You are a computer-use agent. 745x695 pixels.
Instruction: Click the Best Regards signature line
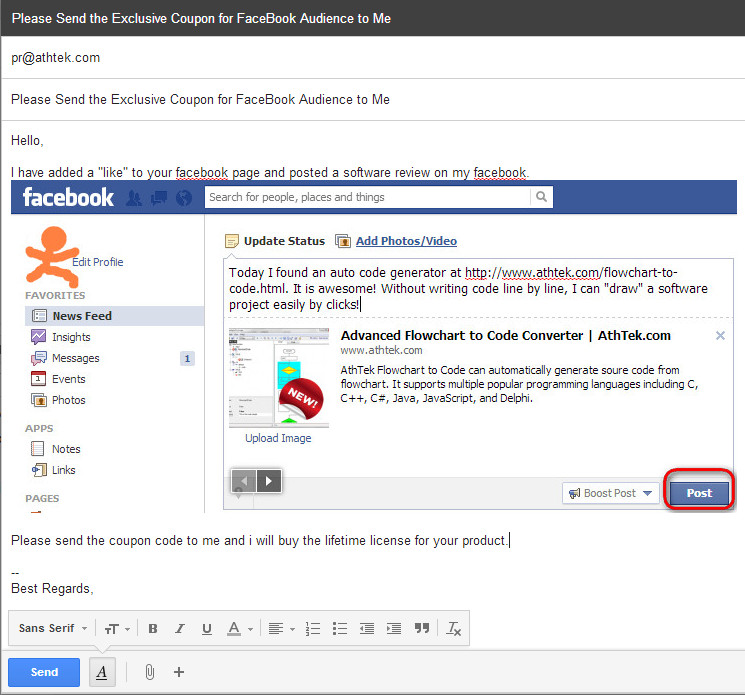pyautogui.click(x=52, y=589)
